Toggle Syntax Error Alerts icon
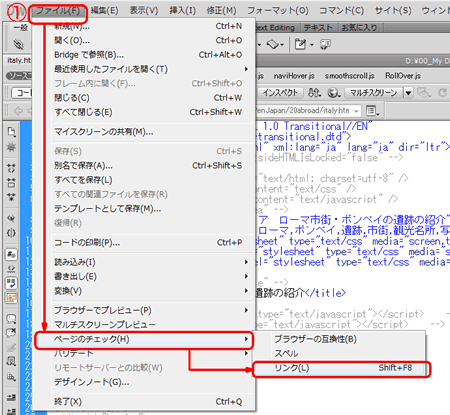450x415 pixels. 11,298
